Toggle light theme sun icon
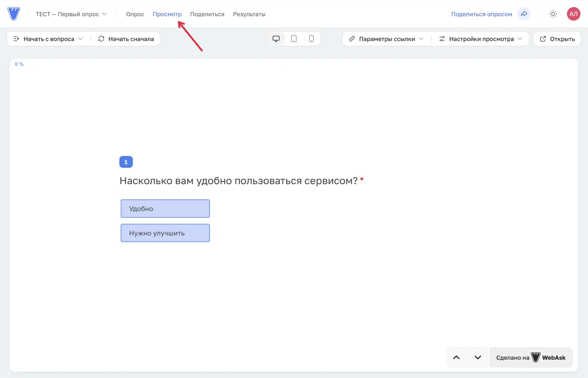This screenshot has height=378, width=588. coord(553,14)
